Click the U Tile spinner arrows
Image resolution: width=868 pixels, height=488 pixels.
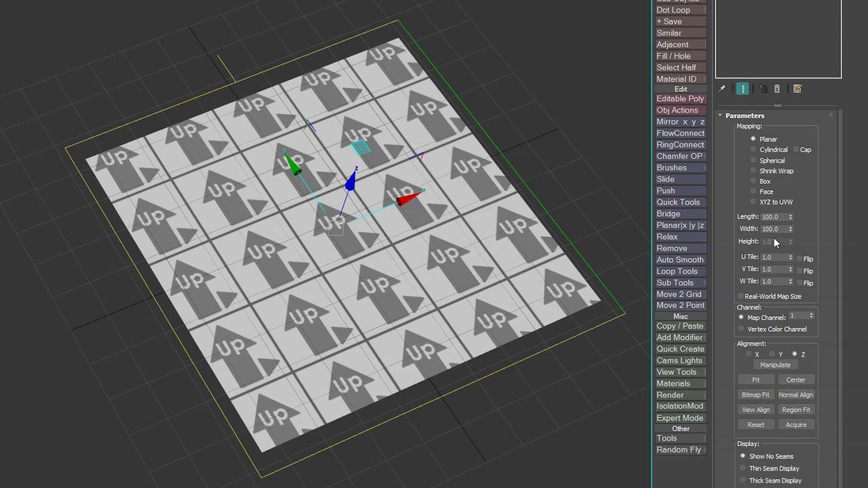(x=790, y=258)
